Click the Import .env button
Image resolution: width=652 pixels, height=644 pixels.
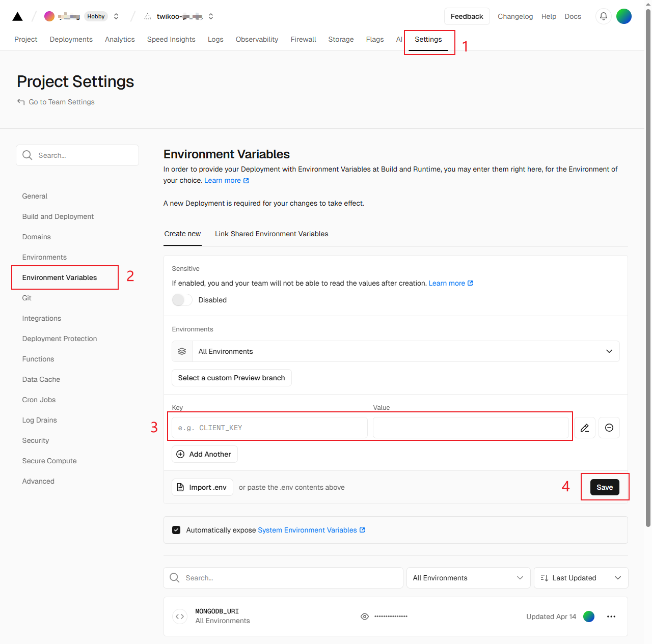click(202, 487)
